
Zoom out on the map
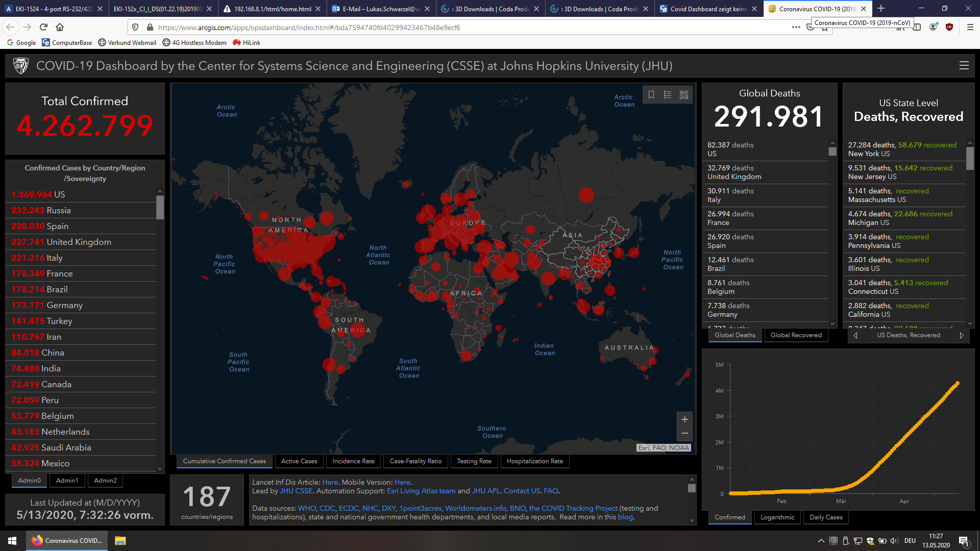[684, 433]
